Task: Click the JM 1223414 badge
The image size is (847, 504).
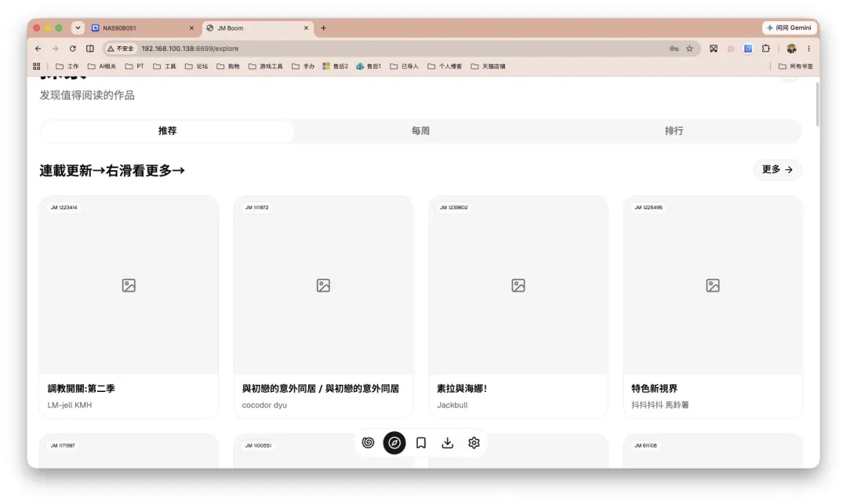Action: (x=64, y=207)
